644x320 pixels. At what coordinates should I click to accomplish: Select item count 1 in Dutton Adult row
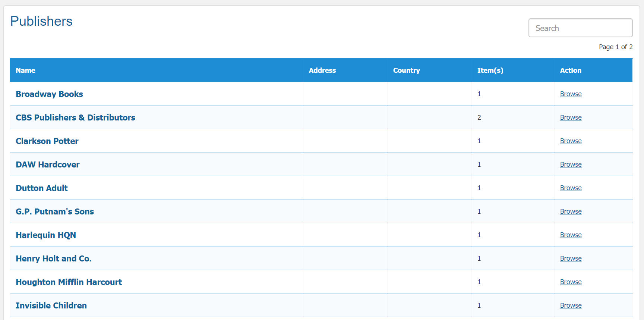click(479, 188)
